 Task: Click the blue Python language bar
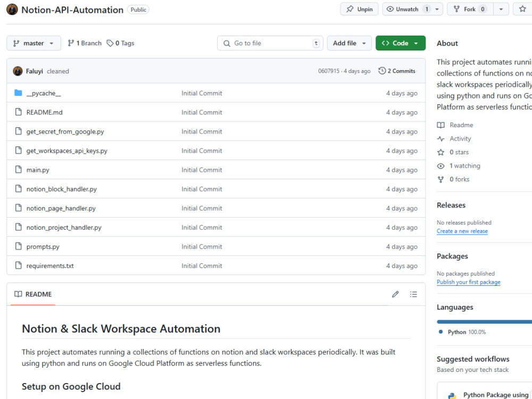tap(485, 321)
